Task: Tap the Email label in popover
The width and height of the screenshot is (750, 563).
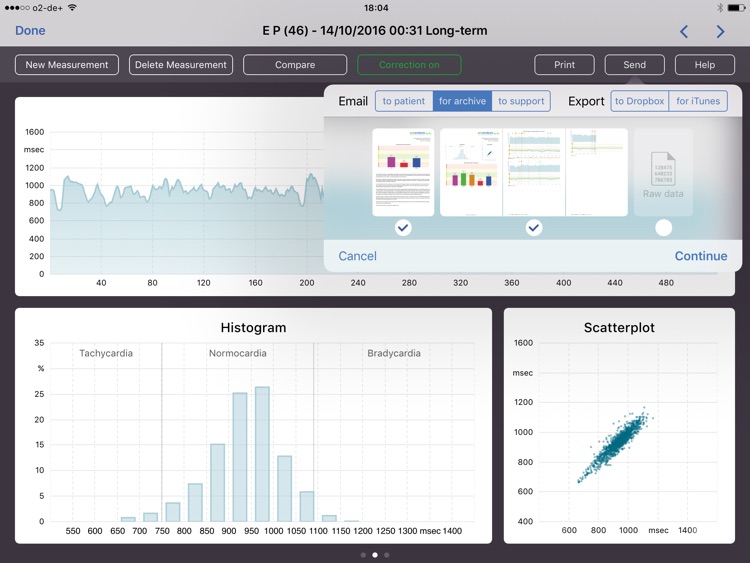Action: [x=353, y=101]
